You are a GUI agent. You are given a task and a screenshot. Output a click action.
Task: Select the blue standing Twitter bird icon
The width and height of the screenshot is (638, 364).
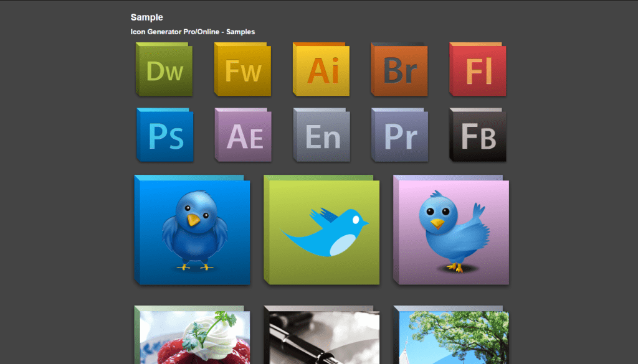pos(191,230)
